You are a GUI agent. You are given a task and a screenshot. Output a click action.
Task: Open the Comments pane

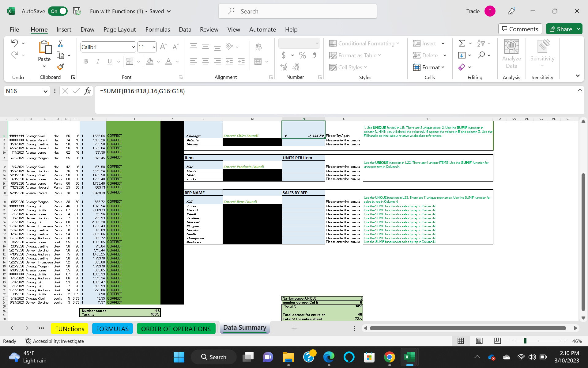tap(520, 29)
